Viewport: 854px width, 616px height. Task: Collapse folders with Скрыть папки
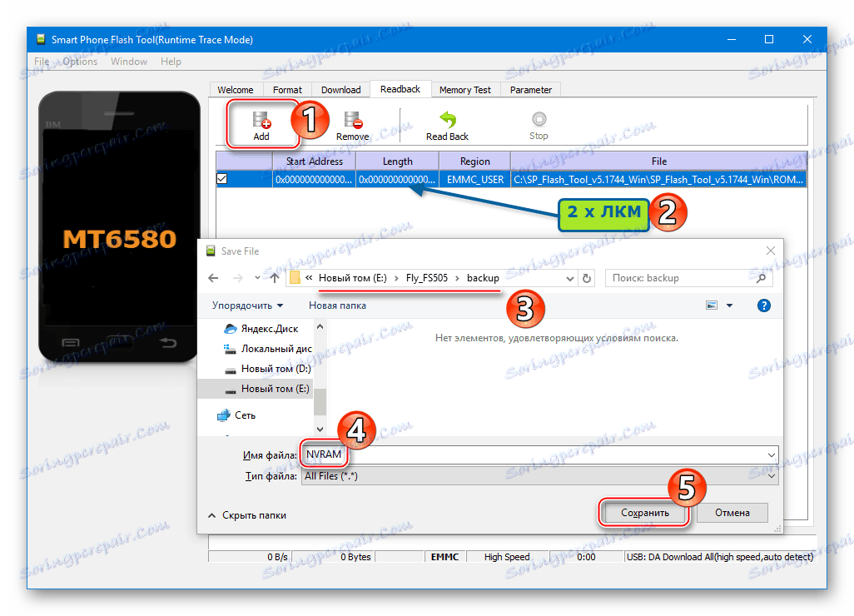click(x=247, y=515)
